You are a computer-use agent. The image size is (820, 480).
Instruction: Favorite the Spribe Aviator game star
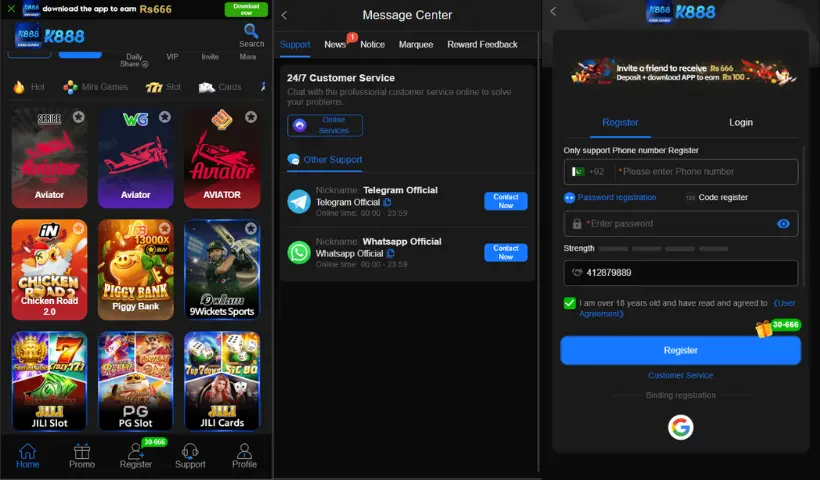click(78, 117)
